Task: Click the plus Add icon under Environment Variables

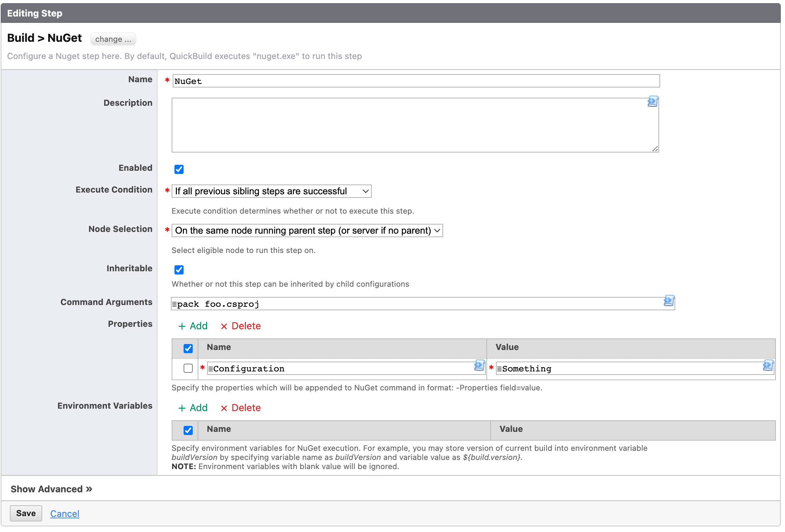Action: pos(182,408)
